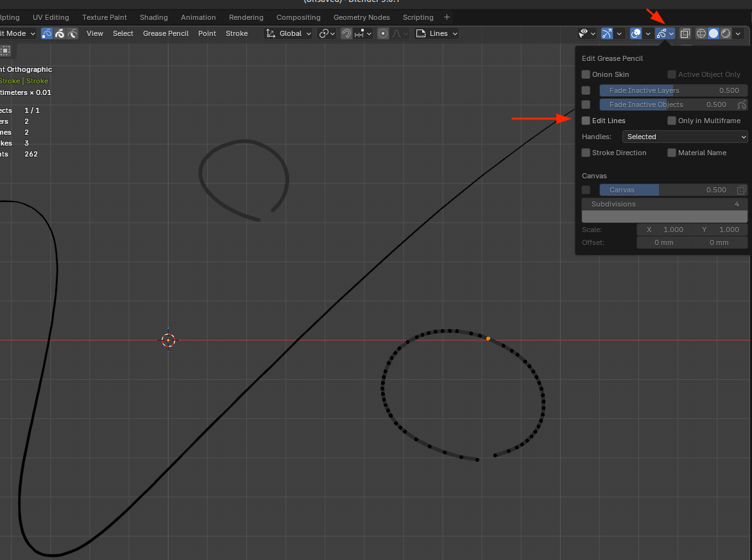The height and width of the screenshot is (560, 752).
Task: Click the add workspace plus button
Action: tap(447, 17)
